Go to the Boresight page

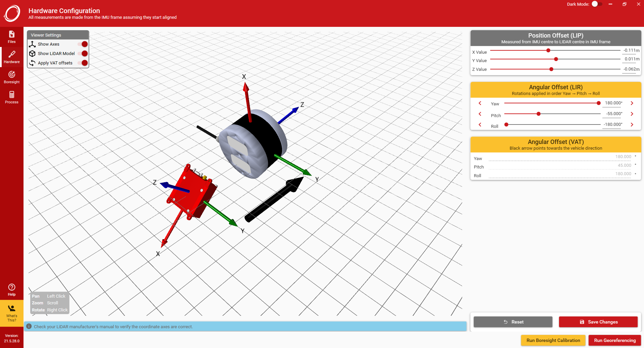[x=12, y=77]
